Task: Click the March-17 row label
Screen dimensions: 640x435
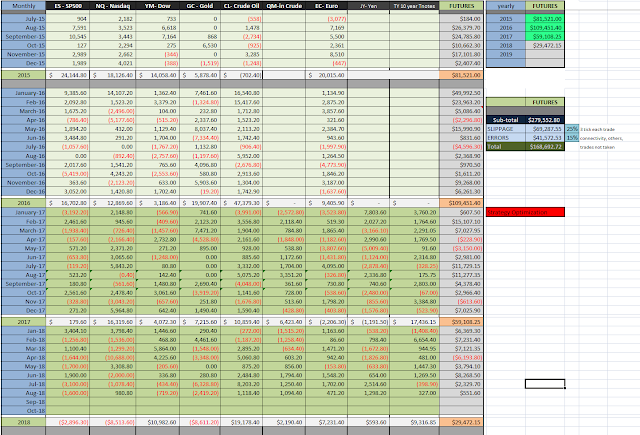Action: [x=24, y=231]
